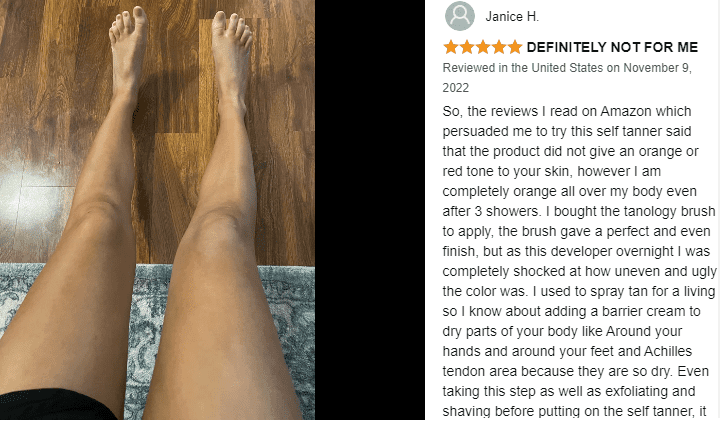This screenshot has height=426, width=720.
Task: Open the 'DEFINITELY NOT FOR ME' review title
Action: 612,47
